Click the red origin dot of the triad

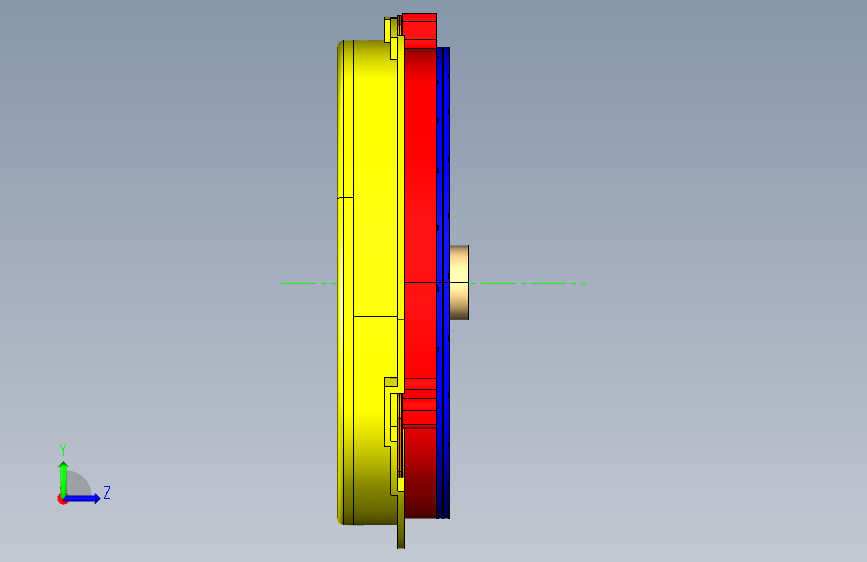point(62,499)
